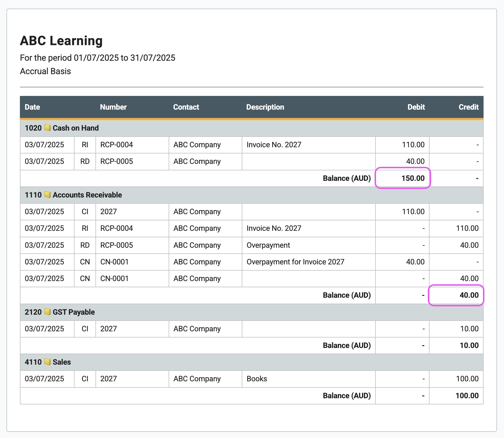Select the GST Payable balance of 10.00
This screenshot has height=438, width=504.
point(469,345)
